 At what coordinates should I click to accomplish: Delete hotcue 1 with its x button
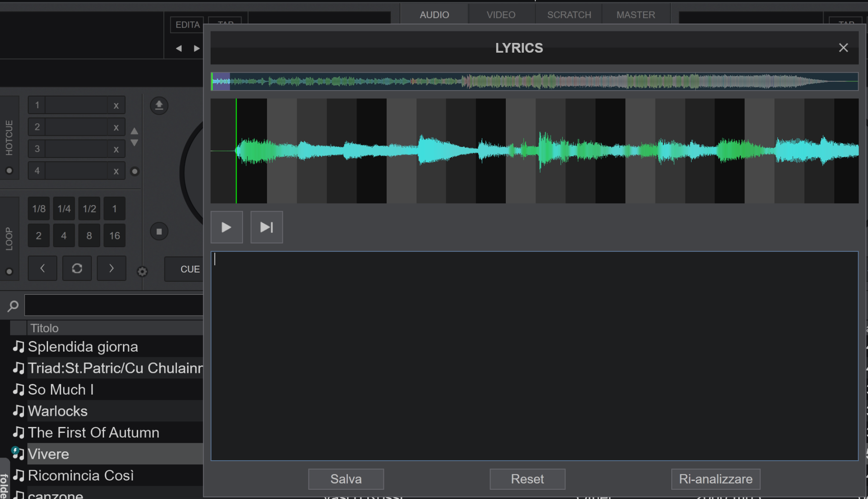point(116,106)
